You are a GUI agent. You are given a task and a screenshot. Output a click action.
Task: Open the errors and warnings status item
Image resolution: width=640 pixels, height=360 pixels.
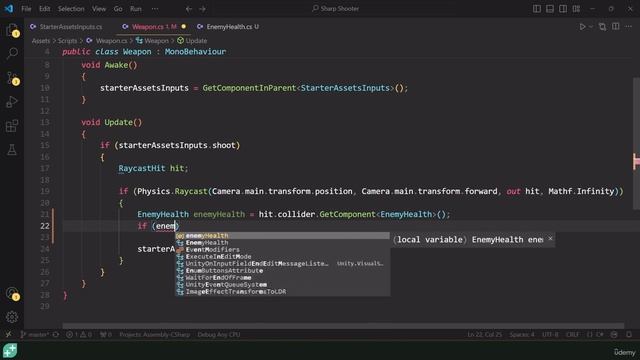(x=79, y=335)
